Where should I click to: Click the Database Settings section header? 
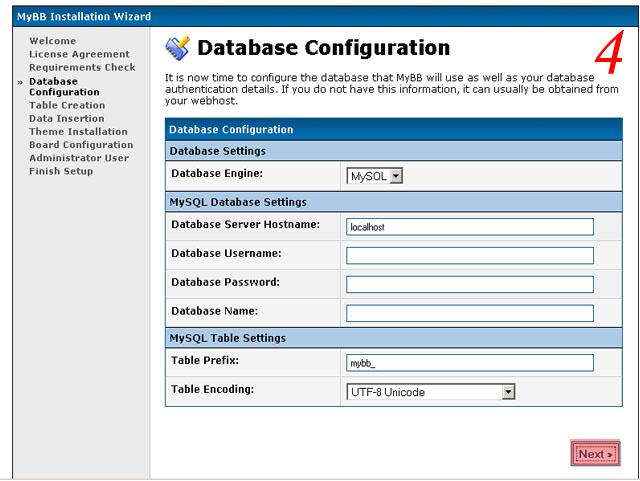(393, 151)
